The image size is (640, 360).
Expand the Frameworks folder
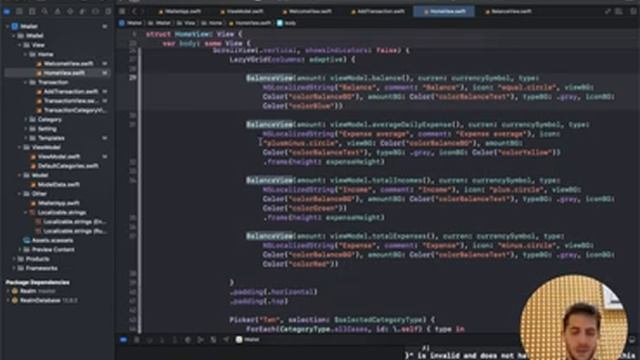pos(13,269)
